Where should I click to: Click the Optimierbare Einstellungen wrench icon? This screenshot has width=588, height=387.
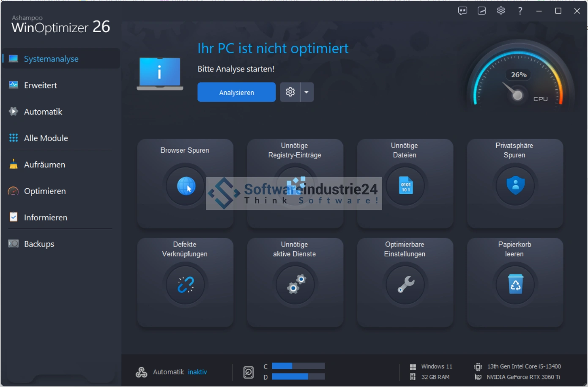(405, 285)
